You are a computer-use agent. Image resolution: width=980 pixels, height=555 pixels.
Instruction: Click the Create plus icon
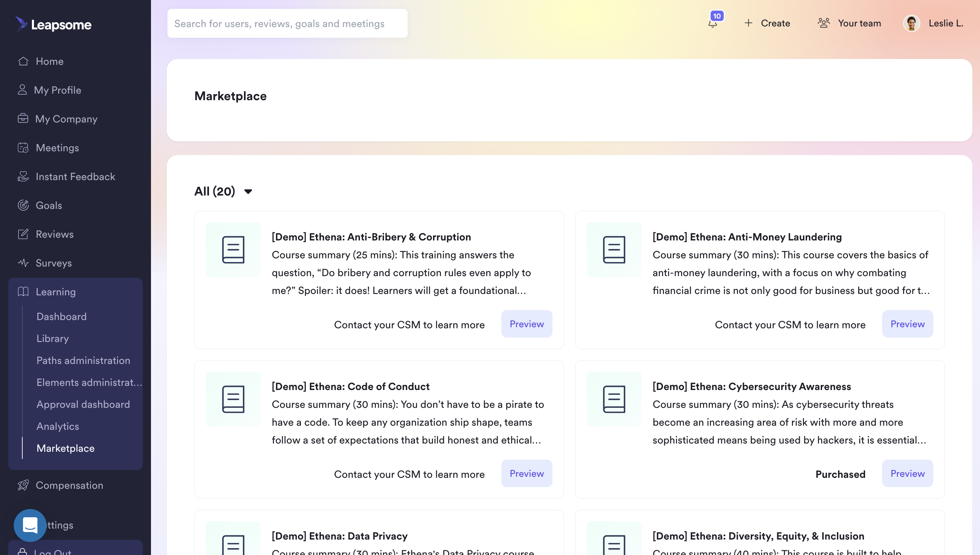tap(748, 23)
